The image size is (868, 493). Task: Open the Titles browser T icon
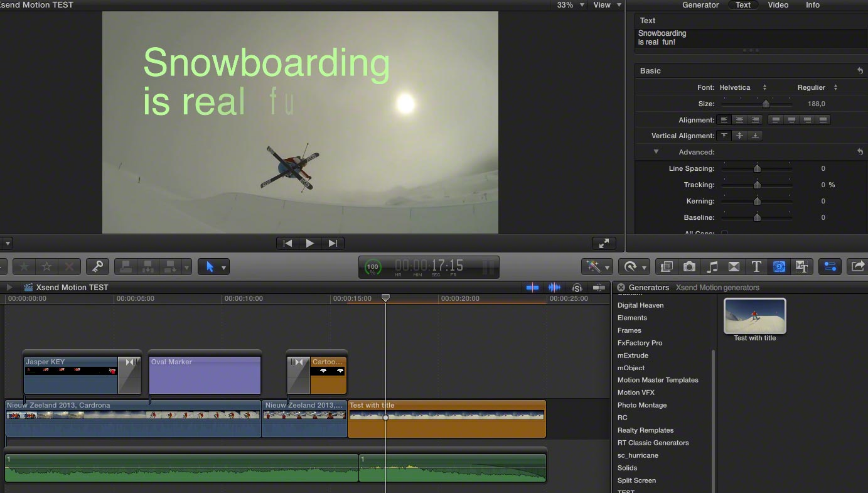click(756, 267)
